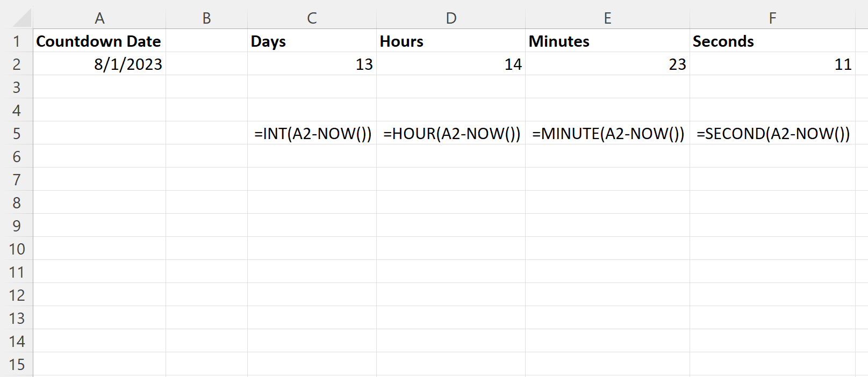This screenshot has width=868, height=377.
Task: Select column header D
Action: coord(451,17)
